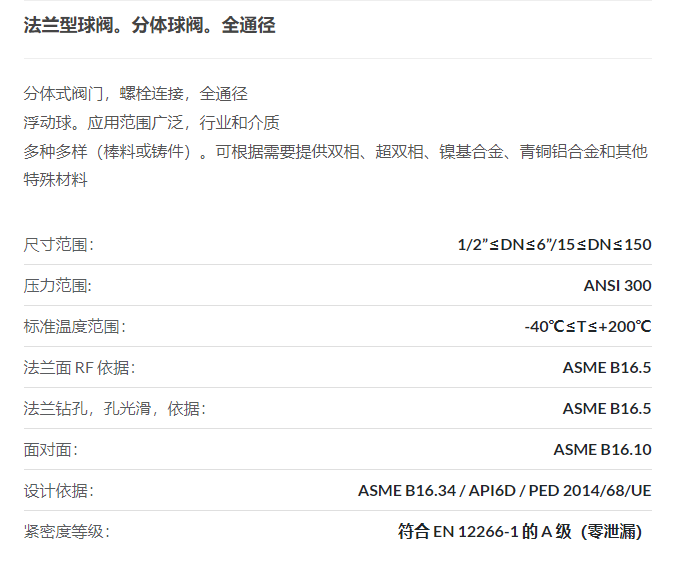Click the -40℃≤T≤+200℃ temperature value
The height and width of the screenshot is (580, 682).
coord(588,326)
